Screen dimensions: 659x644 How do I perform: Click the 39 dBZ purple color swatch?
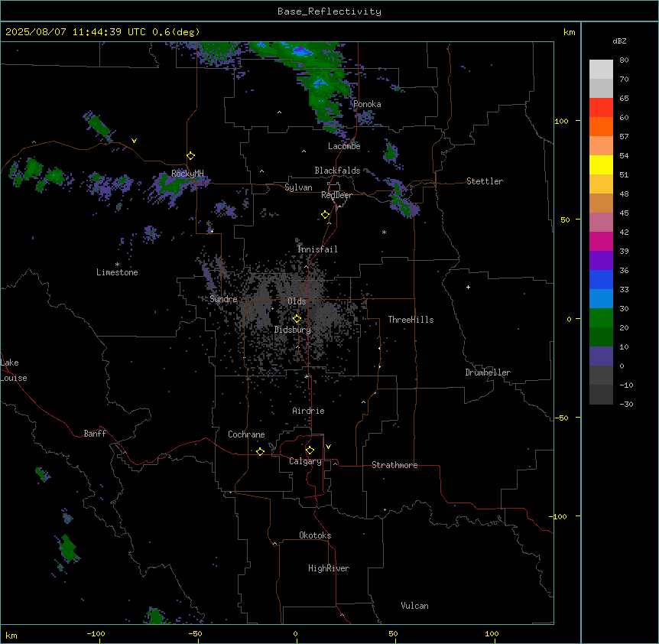coord(601,261)
